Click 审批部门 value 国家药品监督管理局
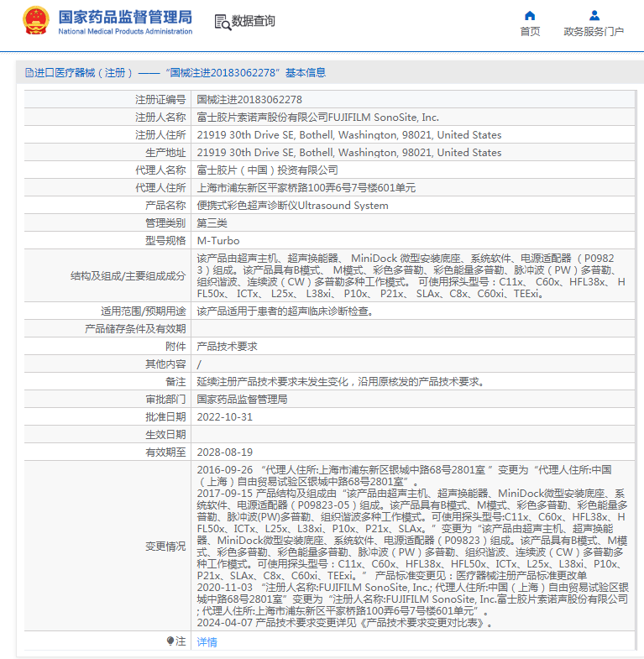Screen dimensions: 644x659 242,400
